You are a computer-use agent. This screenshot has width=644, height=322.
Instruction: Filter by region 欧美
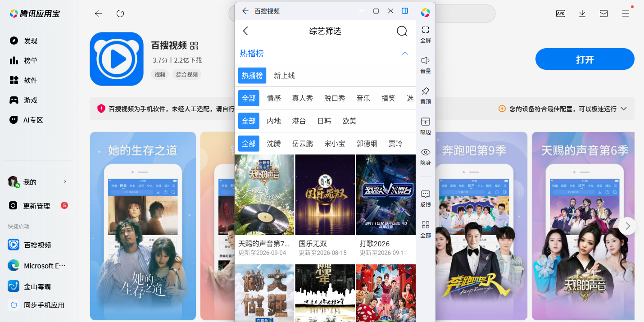(349, 121)
